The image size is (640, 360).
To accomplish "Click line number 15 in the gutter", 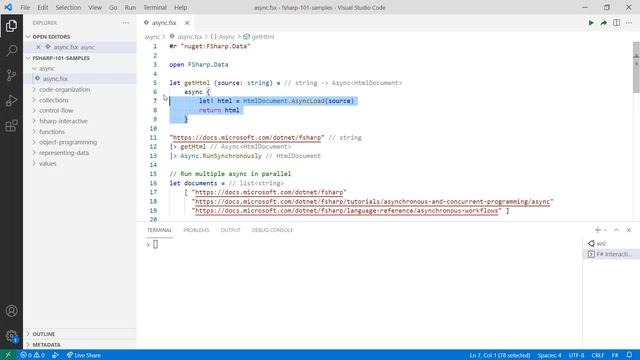I will point(153,174).
